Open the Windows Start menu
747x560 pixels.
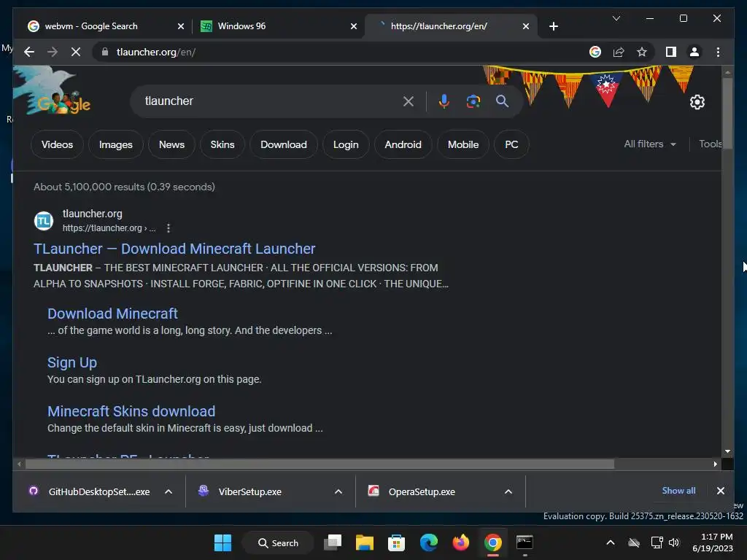pos(222,542)
